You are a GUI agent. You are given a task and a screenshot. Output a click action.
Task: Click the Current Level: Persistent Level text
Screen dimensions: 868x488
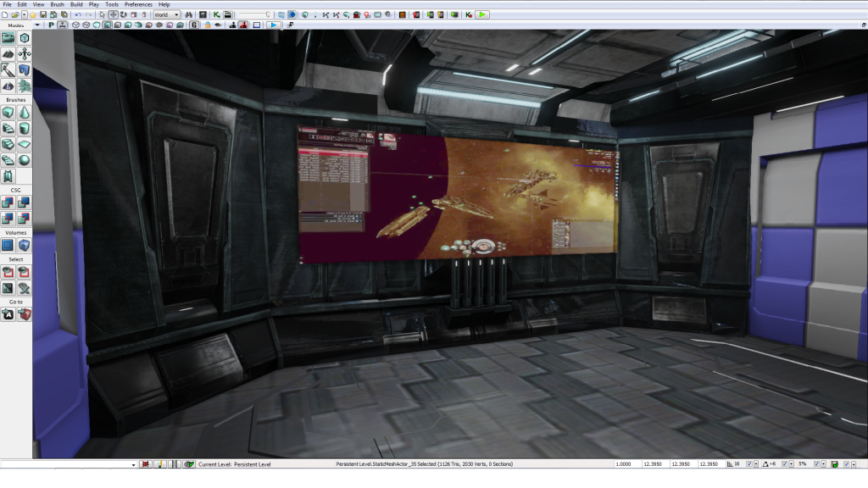(x=235, y=465)
